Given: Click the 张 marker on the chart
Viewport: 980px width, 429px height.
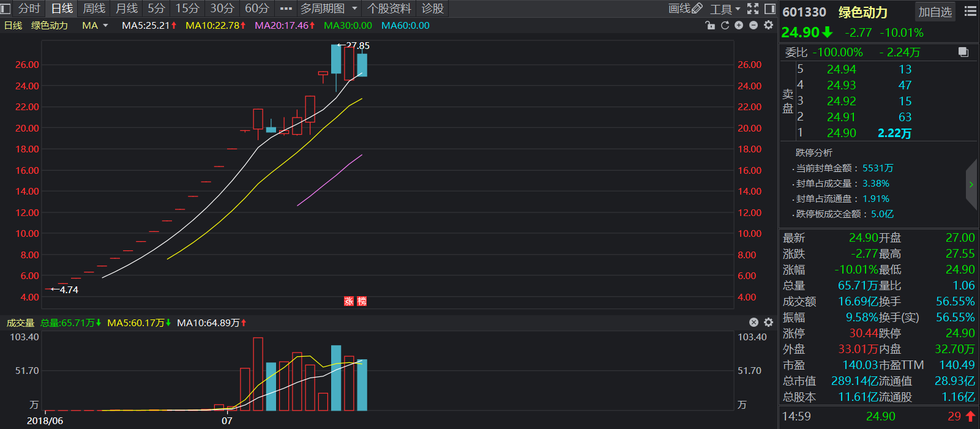Looking at the screenshot, I should tap(349, 301).
